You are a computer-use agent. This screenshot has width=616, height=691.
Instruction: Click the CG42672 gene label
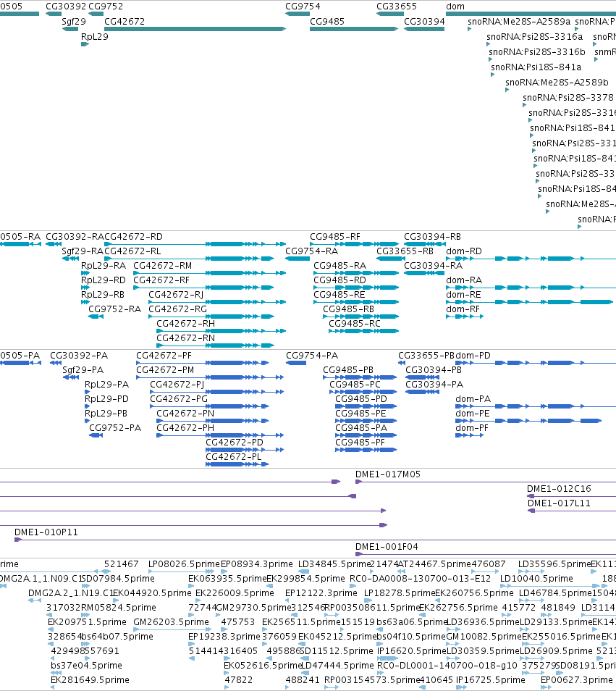pos(125,22)
